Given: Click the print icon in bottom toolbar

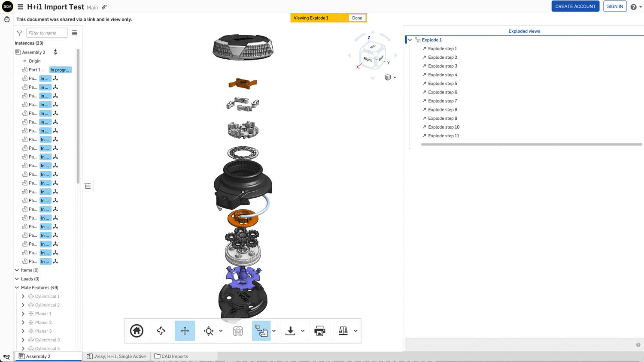Looking at the screenshot, I should click(320, 331).
